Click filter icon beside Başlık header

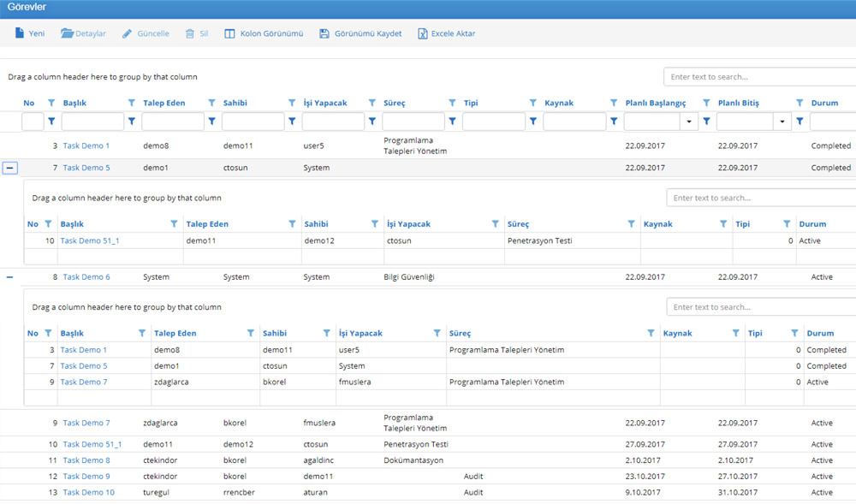(131, 103)
